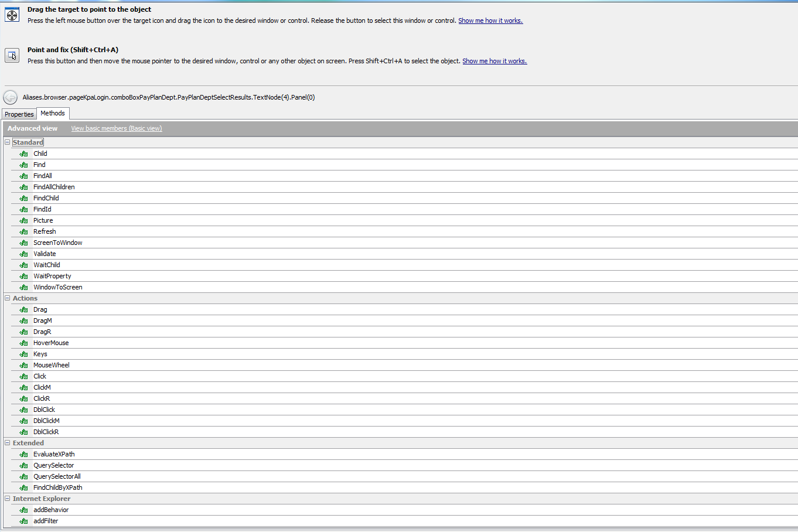This screenshot has height=532, width=798.
Task: Collapse the Internet Explorer group
Action: tap(8, 499)
